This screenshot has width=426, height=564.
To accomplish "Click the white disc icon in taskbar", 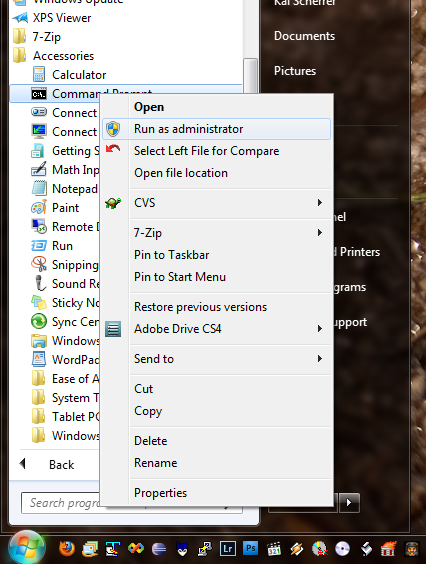I will click(342, 549).
